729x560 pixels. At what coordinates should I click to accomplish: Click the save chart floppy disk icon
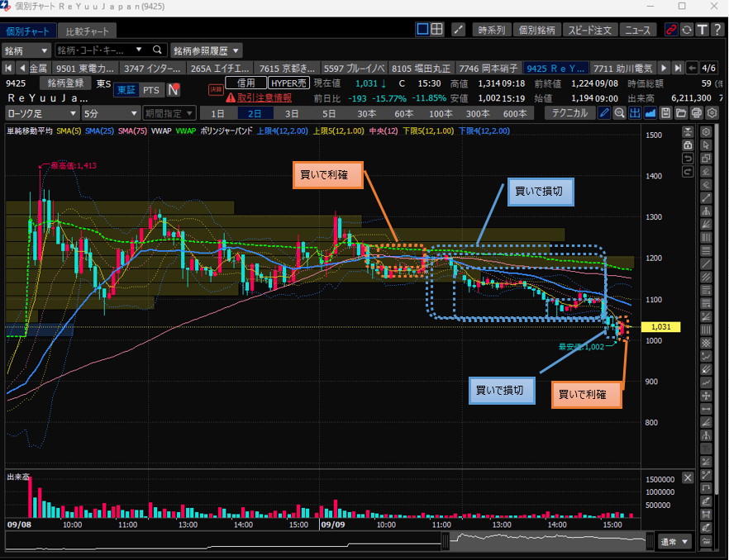[667, 113]
